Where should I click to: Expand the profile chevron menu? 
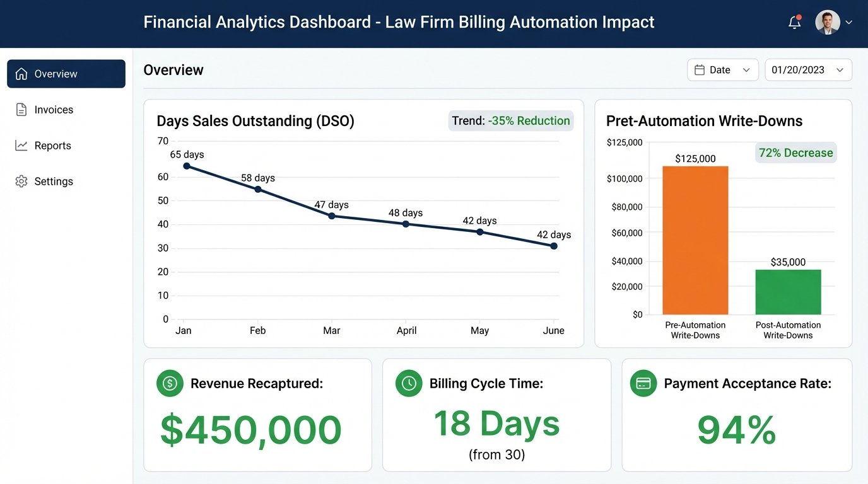click(x=850, y=22)
